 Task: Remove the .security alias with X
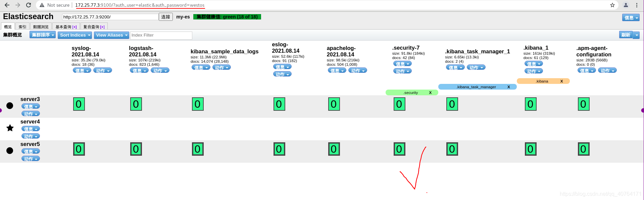tap(430, 93)
